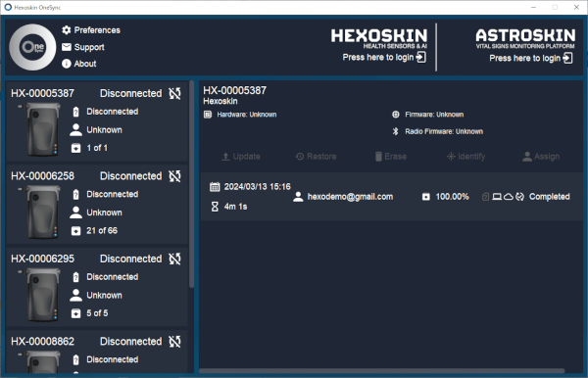Click the Astroskin login arrow icon
The height and width of the screenshot is (378, 588).
tap(567, 58)
